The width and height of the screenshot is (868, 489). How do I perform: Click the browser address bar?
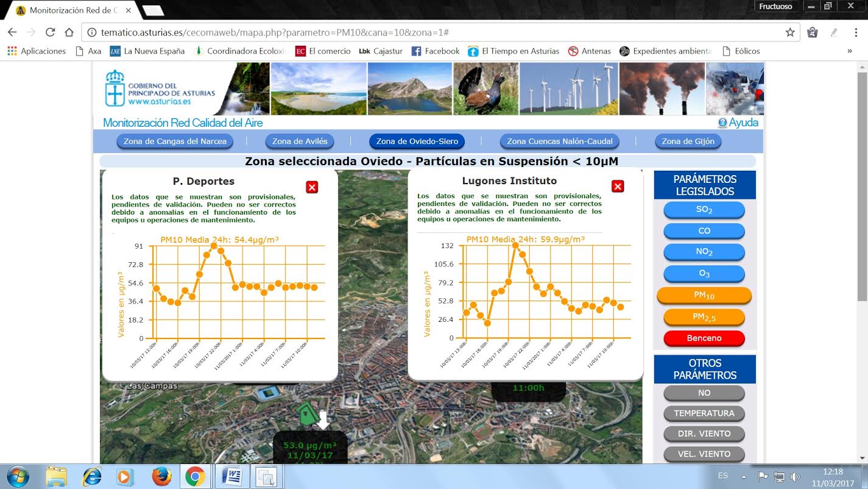click(426, 32)
